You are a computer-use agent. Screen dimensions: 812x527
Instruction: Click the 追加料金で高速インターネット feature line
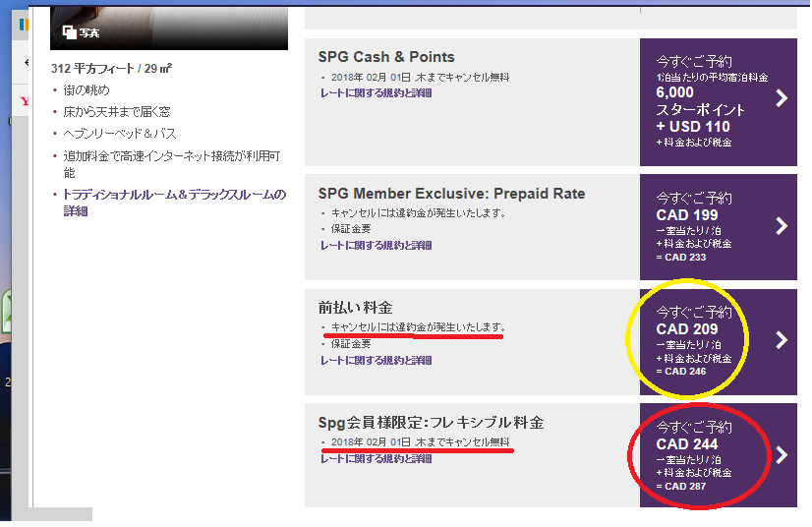click(x=172, y=164)
